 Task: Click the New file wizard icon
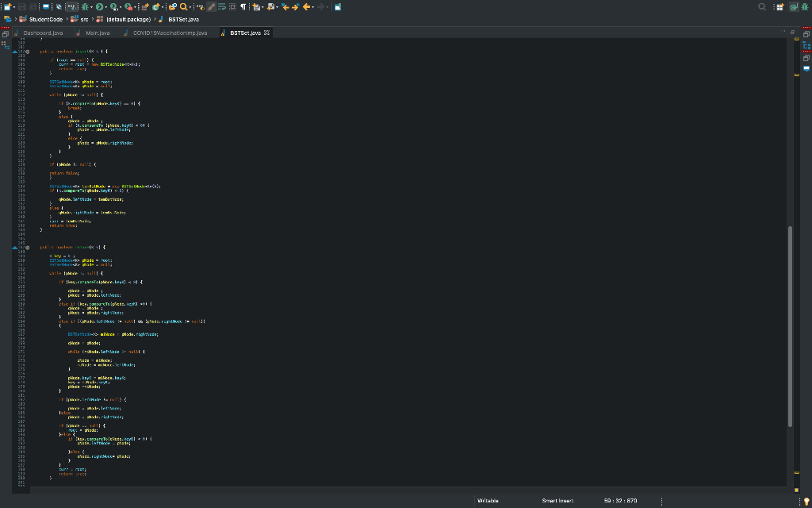(7, 6)
